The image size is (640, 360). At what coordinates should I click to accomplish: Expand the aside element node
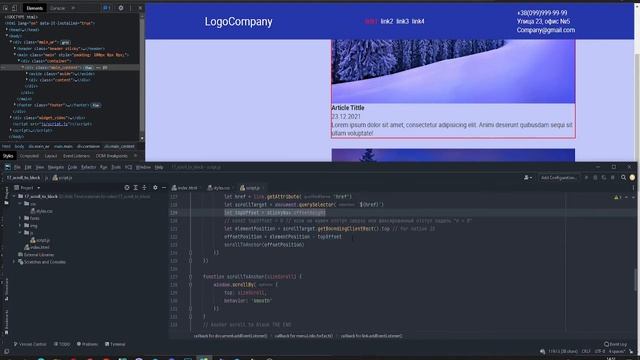tap(27, 74)
